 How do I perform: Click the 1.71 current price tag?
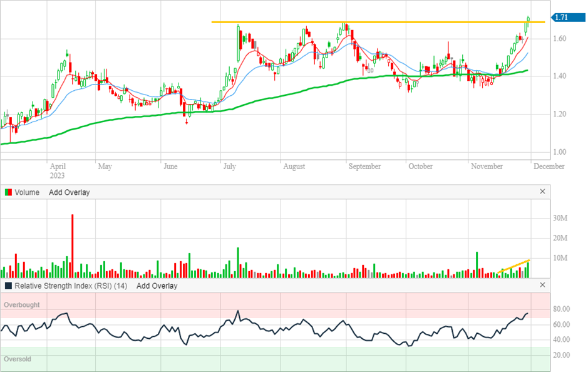562,18
